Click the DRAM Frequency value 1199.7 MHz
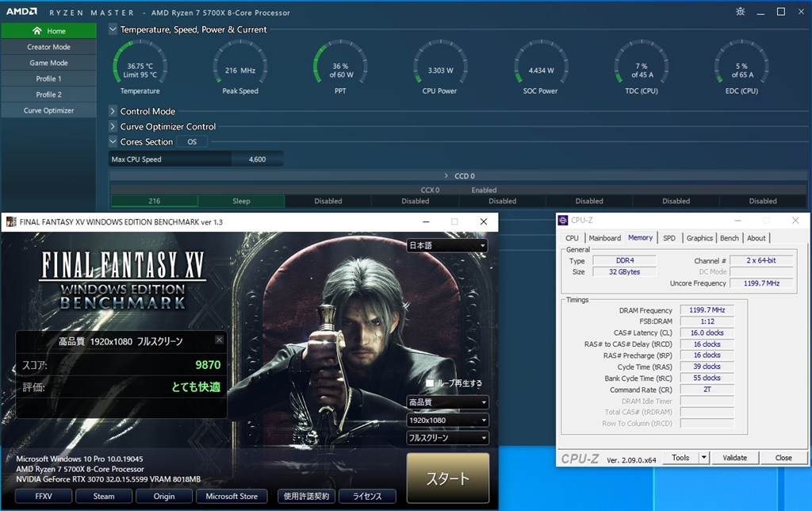This screenshot has width=812, height=511. 707,310
